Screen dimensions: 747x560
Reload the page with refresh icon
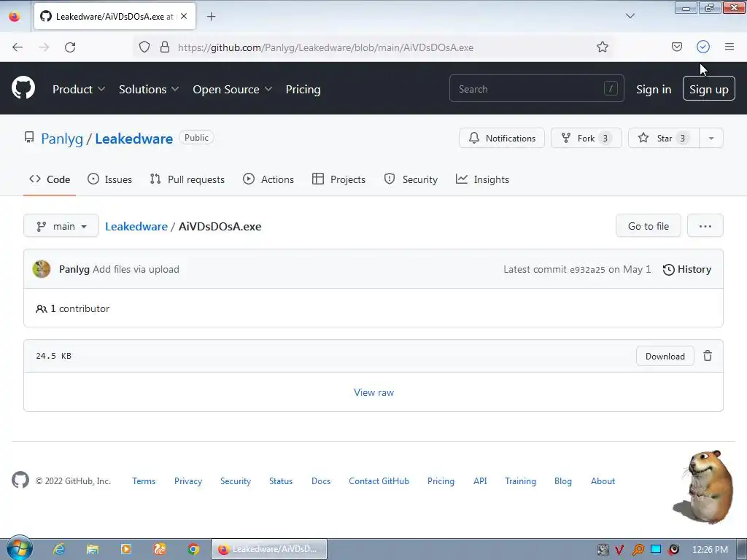[70, 47]
